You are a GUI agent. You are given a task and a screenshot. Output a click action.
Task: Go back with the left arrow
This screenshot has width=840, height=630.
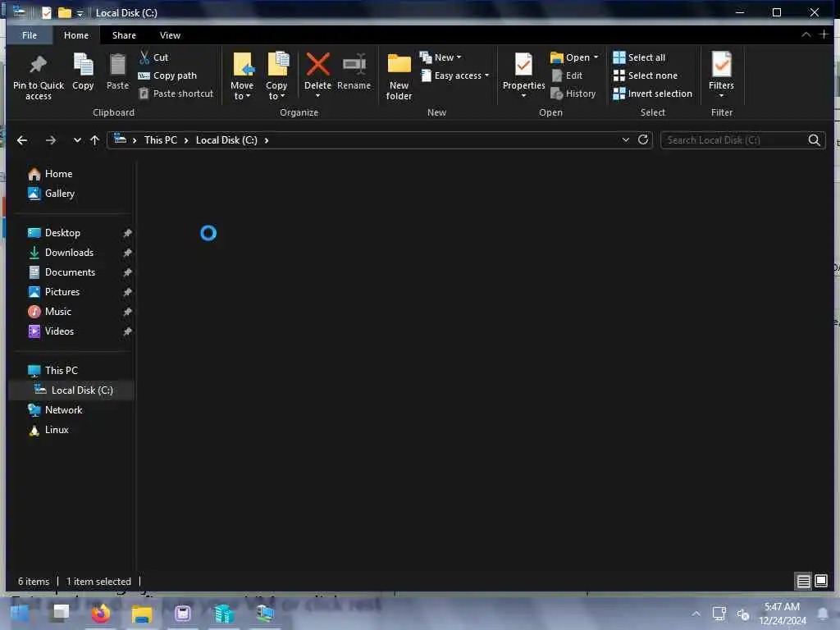pyautogui.click(x=22, y=140)
